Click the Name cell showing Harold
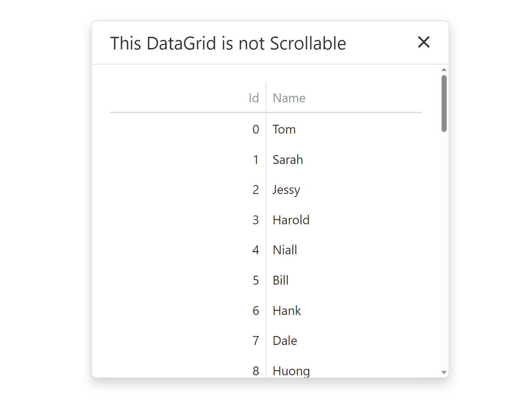This screenshot has width=532, height=409. click(291, 220)
